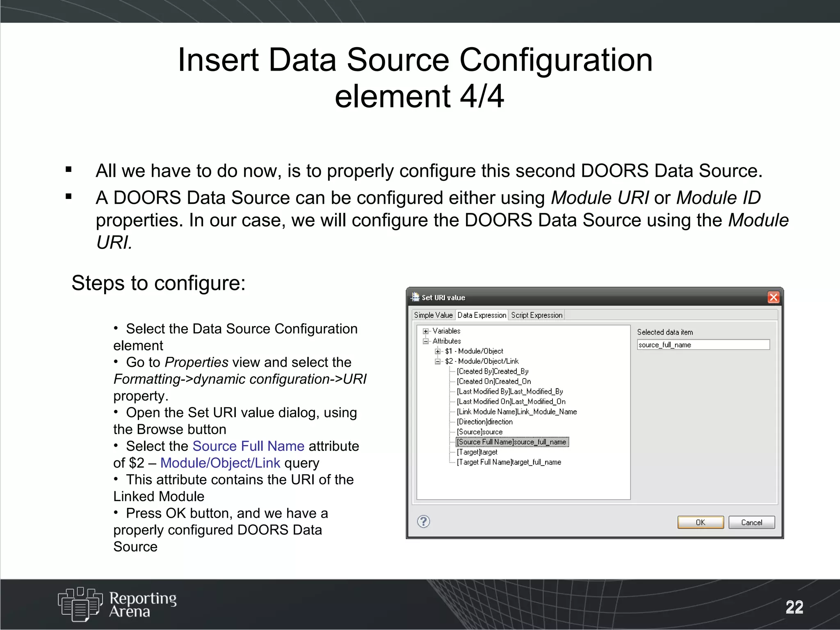Click the slide number 22
The height and width of the screenshot is (630, 840).
(x=794, y=607)
